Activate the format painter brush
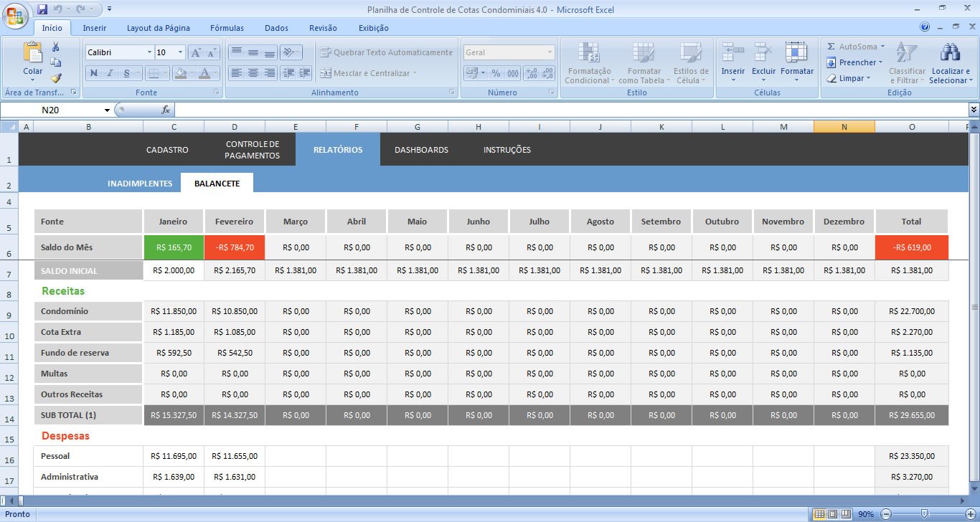The width and height of the screenshot is (980, 522). point(56,78)
